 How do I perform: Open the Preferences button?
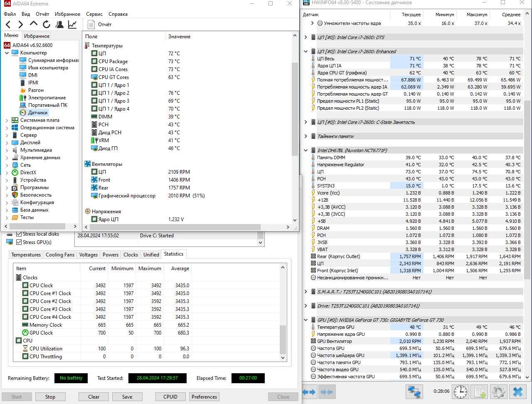pos(204,397)
